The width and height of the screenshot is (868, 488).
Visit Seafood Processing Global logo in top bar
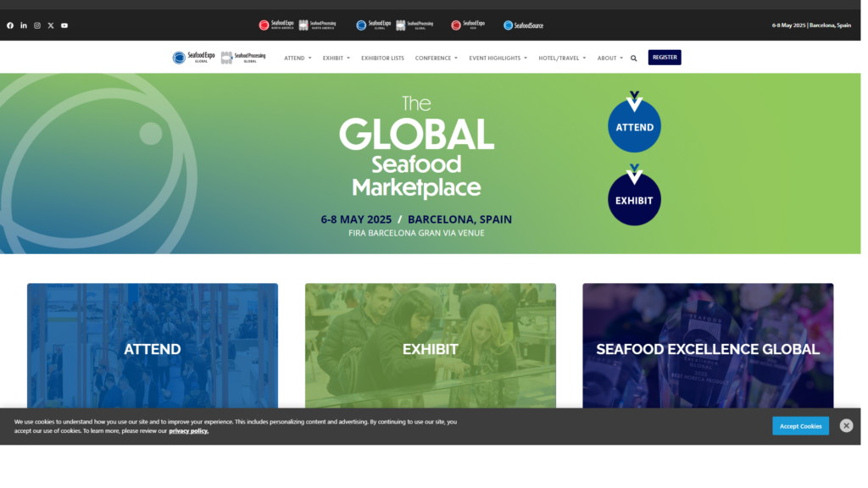click(415, 25)
